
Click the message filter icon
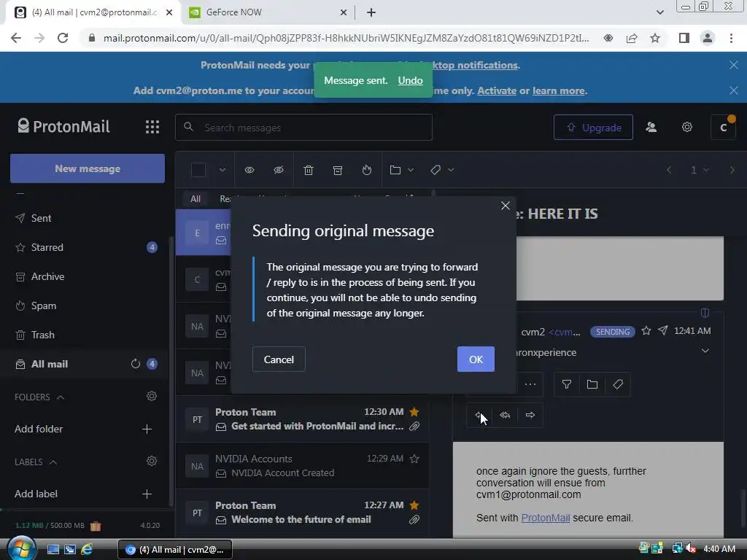click(x=566, y=384)
